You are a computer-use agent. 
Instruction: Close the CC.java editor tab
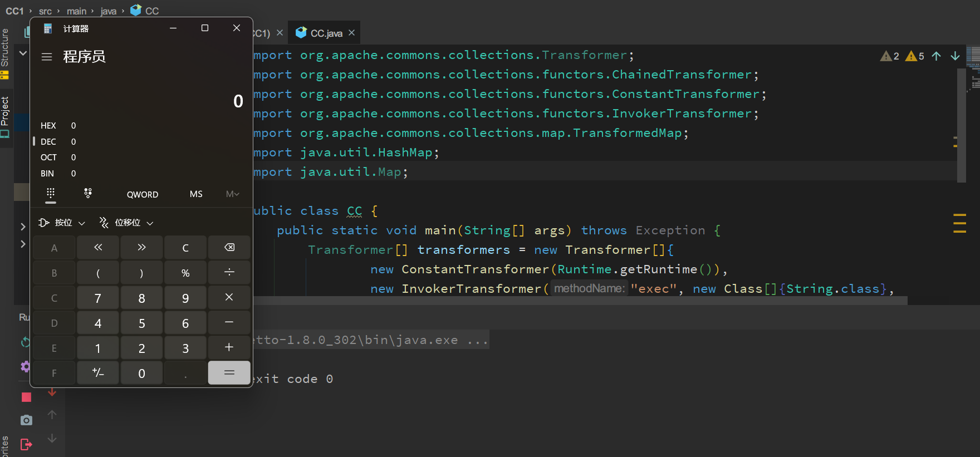351,33
